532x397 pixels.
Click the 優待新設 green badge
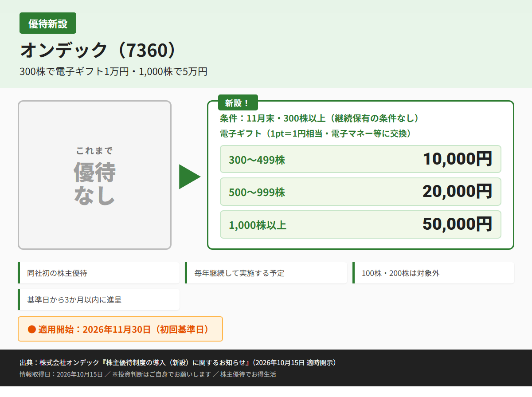click(x=48, y=23)
